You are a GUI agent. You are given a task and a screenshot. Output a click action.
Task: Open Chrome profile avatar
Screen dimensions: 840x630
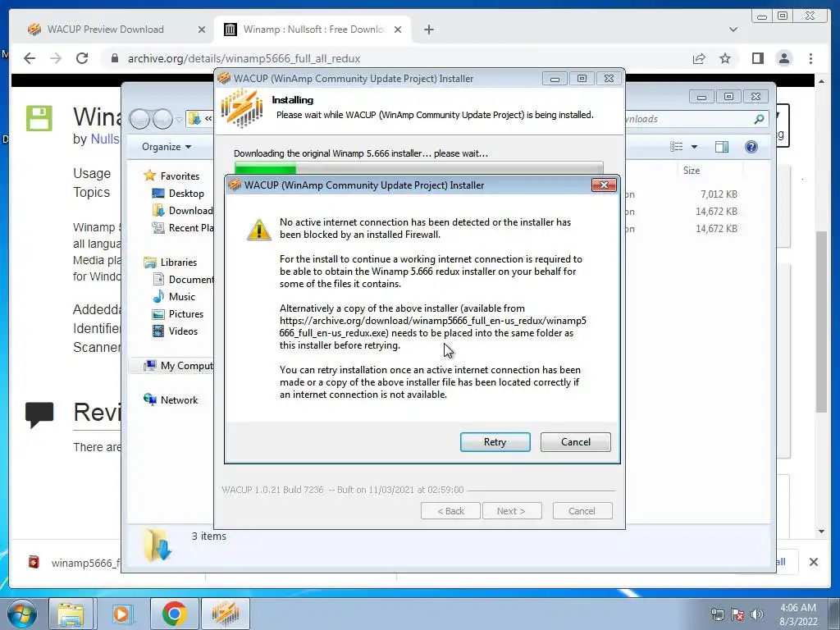[783, 58]
